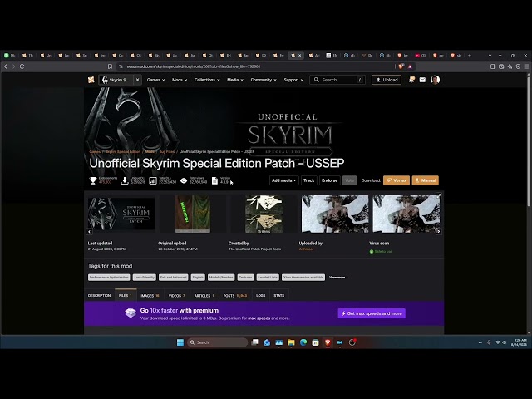Click the Unique downloads arrow icon
Viewport: 532px width, 399px height.
tap(125, 180)
